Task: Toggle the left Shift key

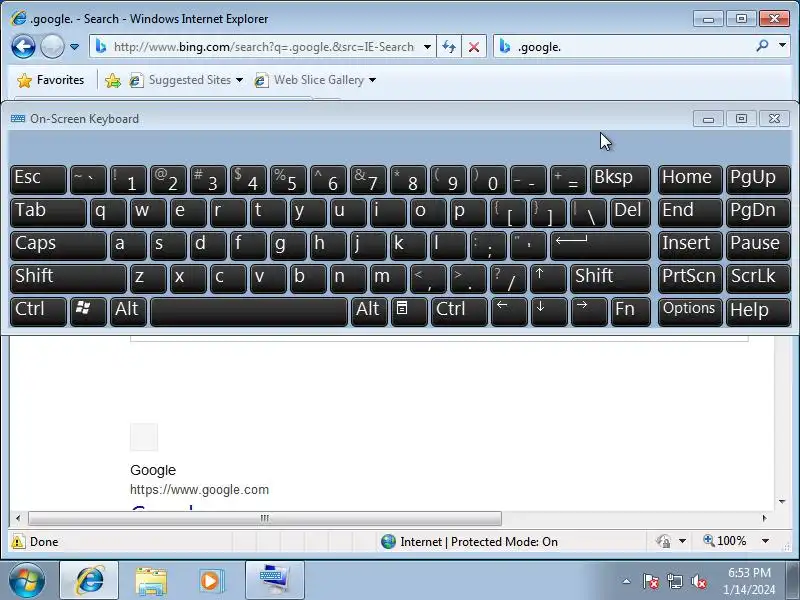Action: [x=68, y=279]
